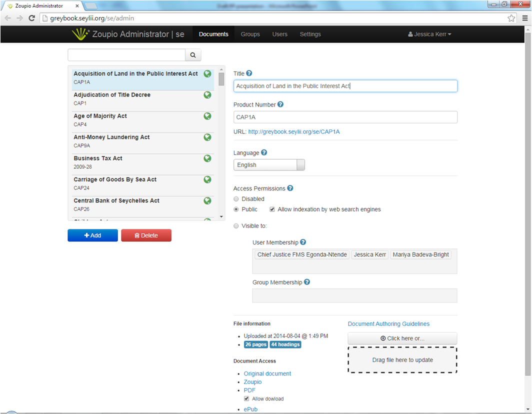The image size is (532, 414).
Task: Open the Chrome browser menu button
Action: coord(524,18)
